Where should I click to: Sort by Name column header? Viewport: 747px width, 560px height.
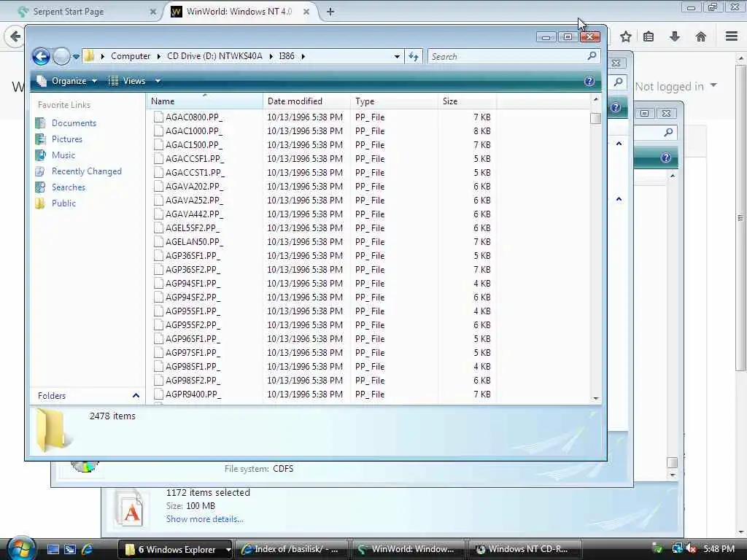(205, 101)
